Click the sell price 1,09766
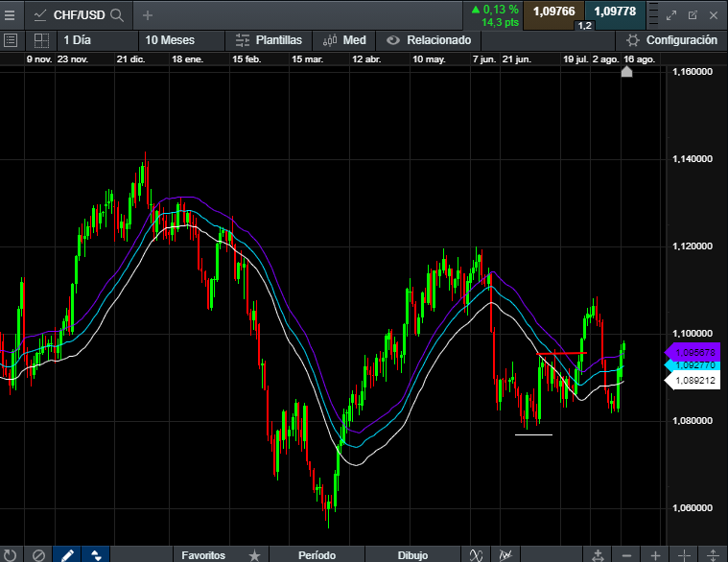728x562 pixels. pyautogui.click(x=553, y=12)
